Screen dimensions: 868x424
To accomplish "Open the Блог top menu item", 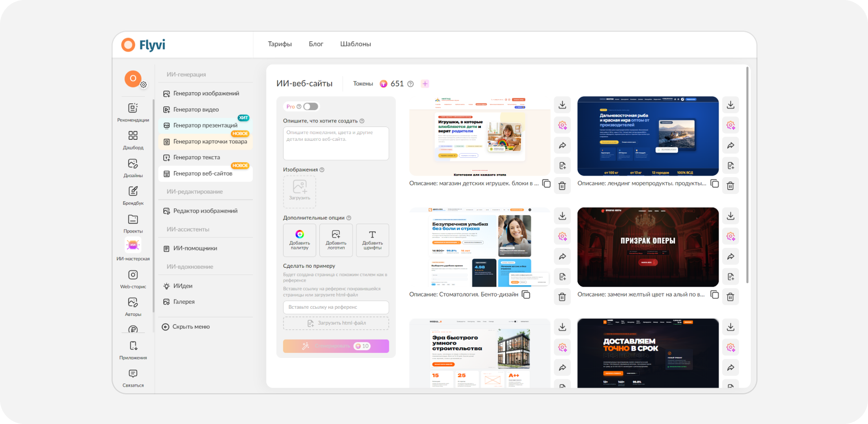I will [x=316, y=44].
